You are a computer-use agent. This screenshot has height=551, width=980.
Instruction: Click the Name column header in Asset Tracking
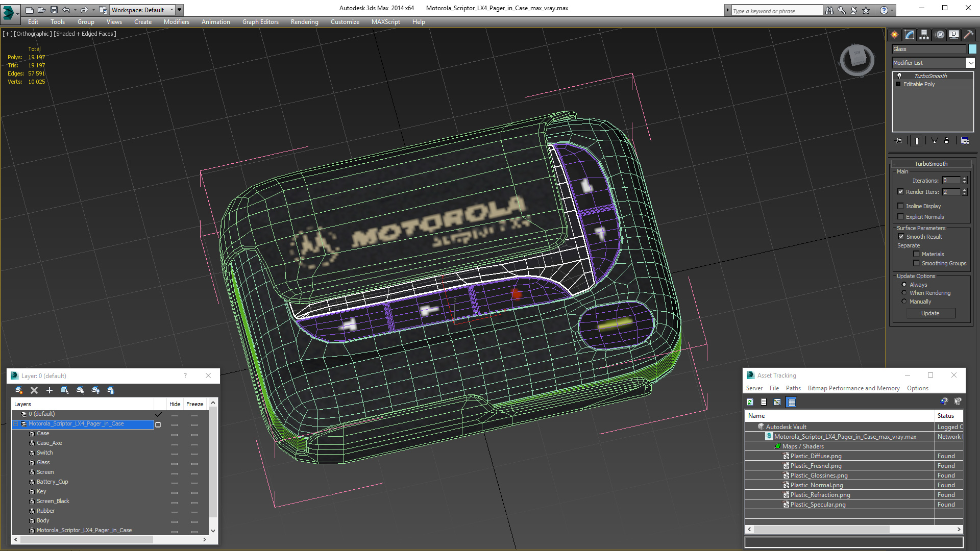coord(840,416)
